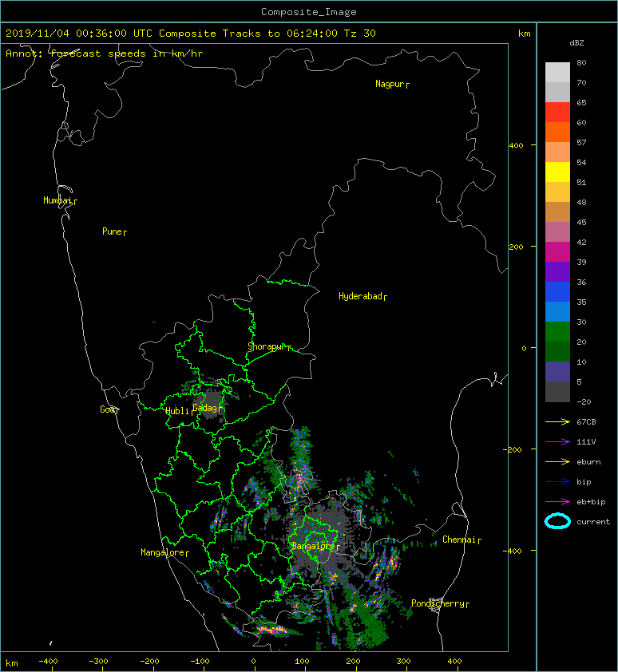Click the Goa label on the coast
Viewport: 618px width, 672px height.
click(109, 409)
